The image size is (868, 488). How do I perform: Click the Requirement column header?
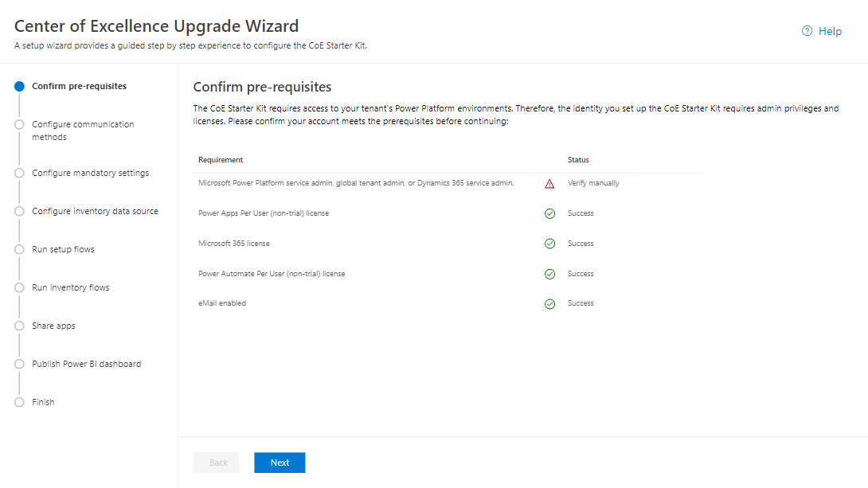pos(221,160)
